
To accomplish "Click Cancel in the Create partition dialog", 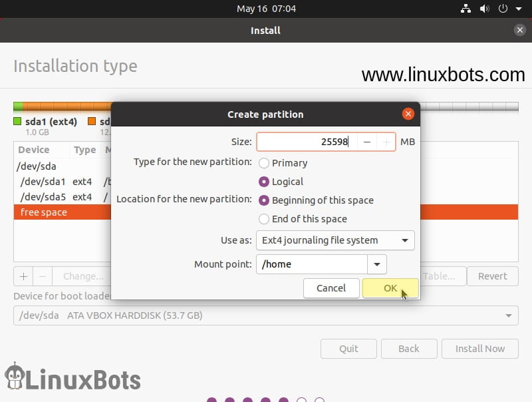I will pyautogui.click(x=331, y=288).
